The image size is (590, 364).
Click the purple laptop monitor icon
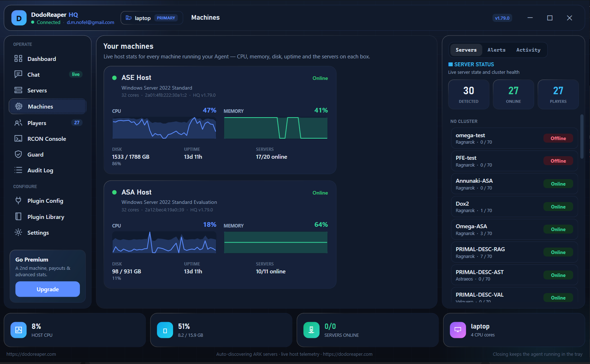tap(458, 330)
